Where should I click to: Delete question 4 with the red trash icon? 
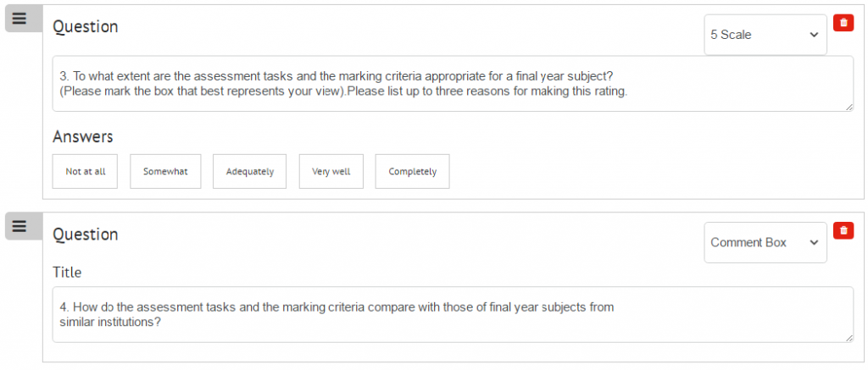(843, 230)
